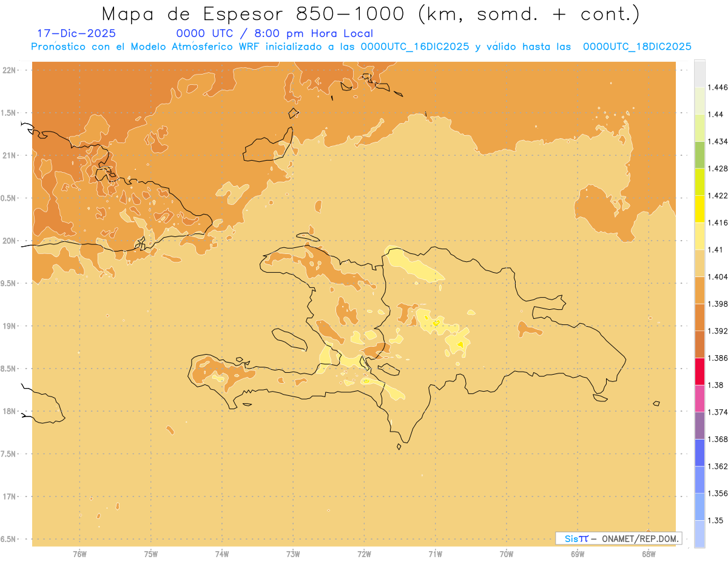
Task: Click the red legend swatch between 1.38 and 1.386
Action: [x=699, y=371]
